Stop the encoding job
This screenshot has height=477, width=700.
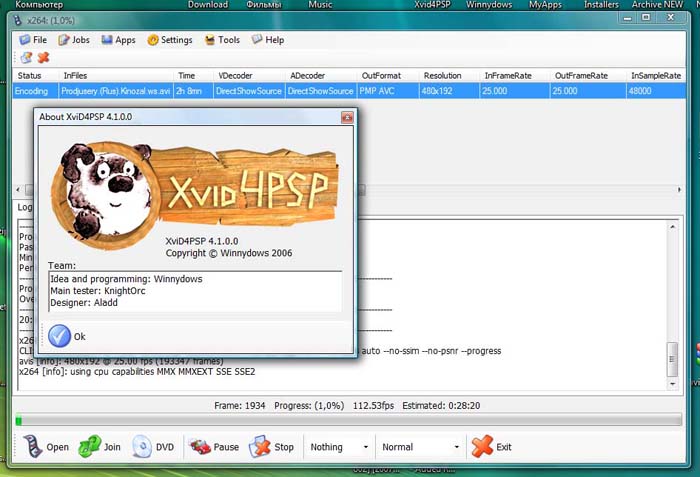click(260, 446)
